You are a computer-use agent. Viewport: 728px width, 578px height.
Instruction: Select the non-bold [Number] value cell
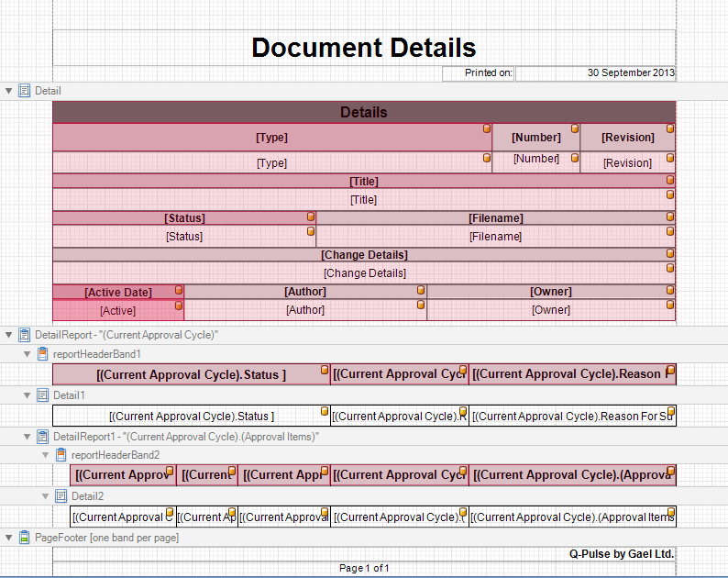535,162
